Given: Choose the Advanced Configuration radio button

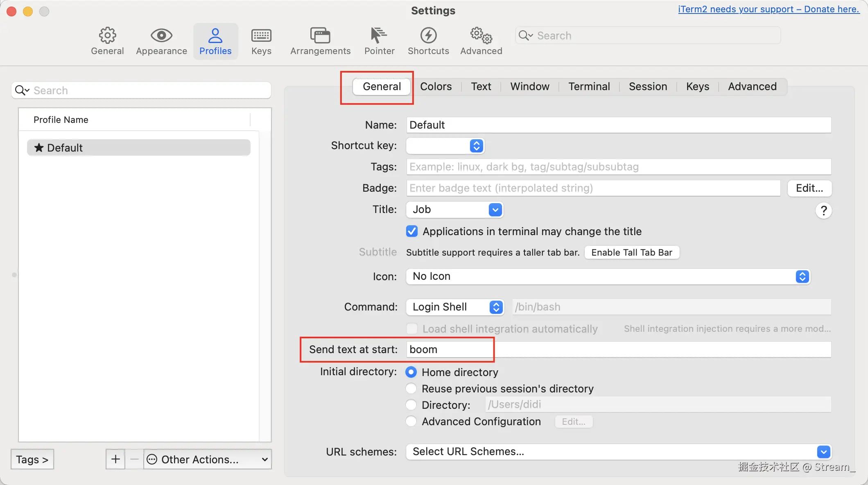Looking at the screenshot, I should tap(411, 421).
